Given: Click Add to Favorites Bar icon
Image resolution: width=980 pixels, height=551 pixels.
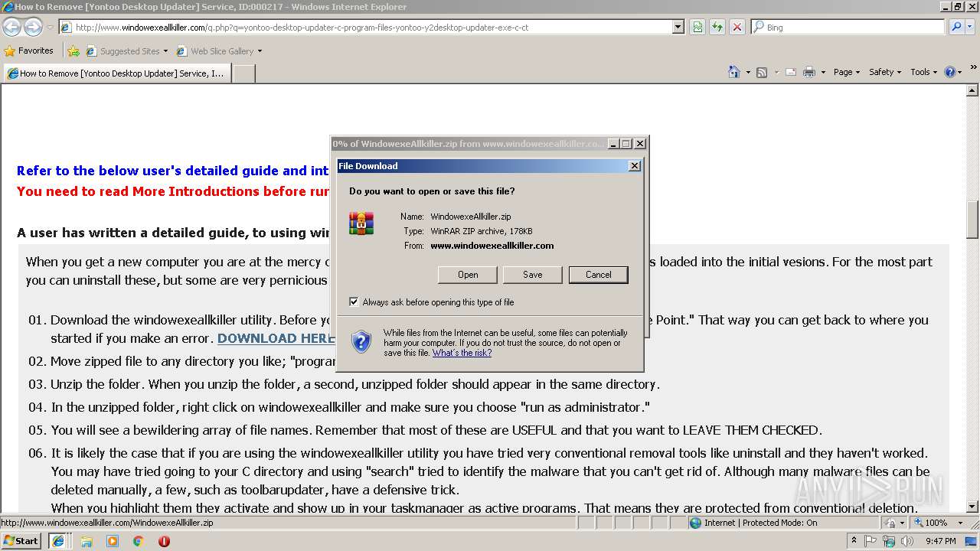Looking at the screenshot, I should pos(73,51).
